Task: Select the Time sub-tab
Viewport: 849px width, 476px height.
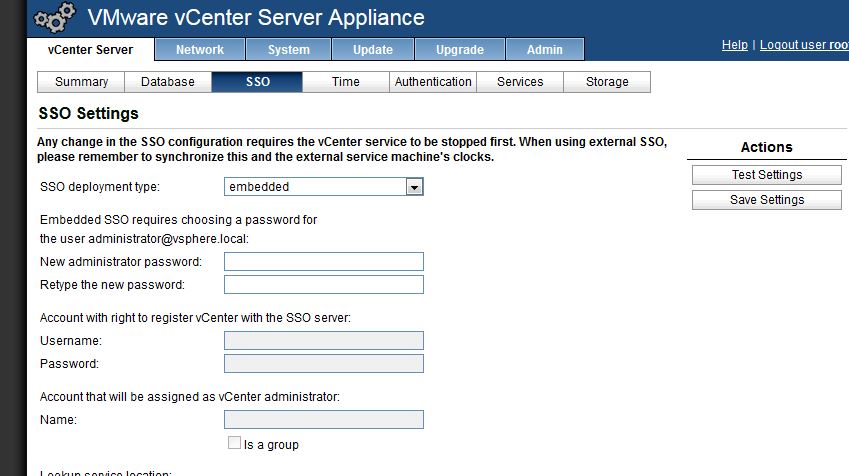Action: pyautogui.click(x=346, y=82)
